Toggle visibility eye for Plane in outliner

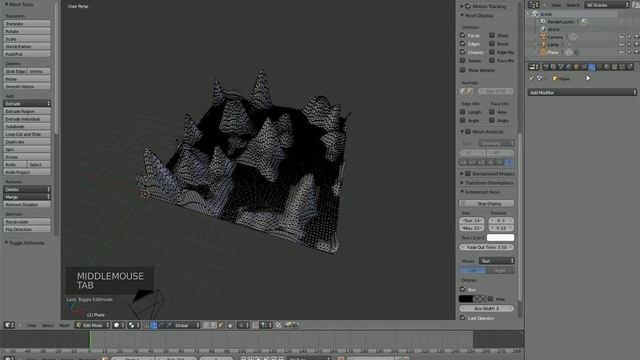[x=621, y=52]
